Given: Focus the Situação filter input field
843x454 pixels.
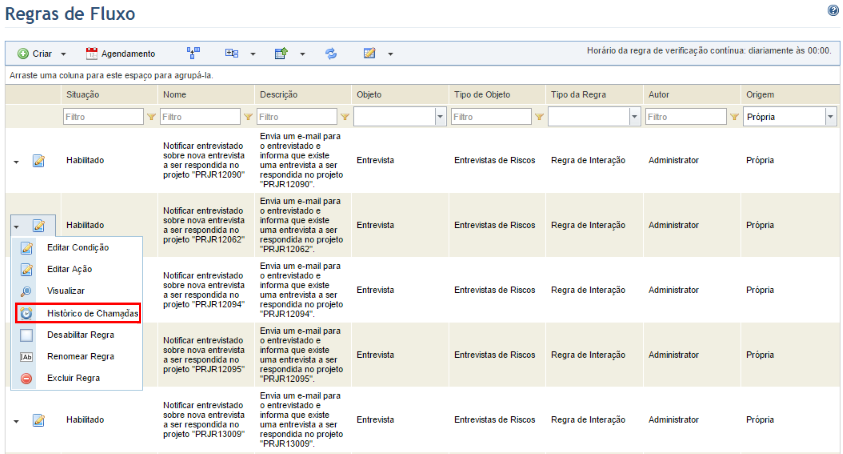Looking at the screenshot, I should coord(103,117).
